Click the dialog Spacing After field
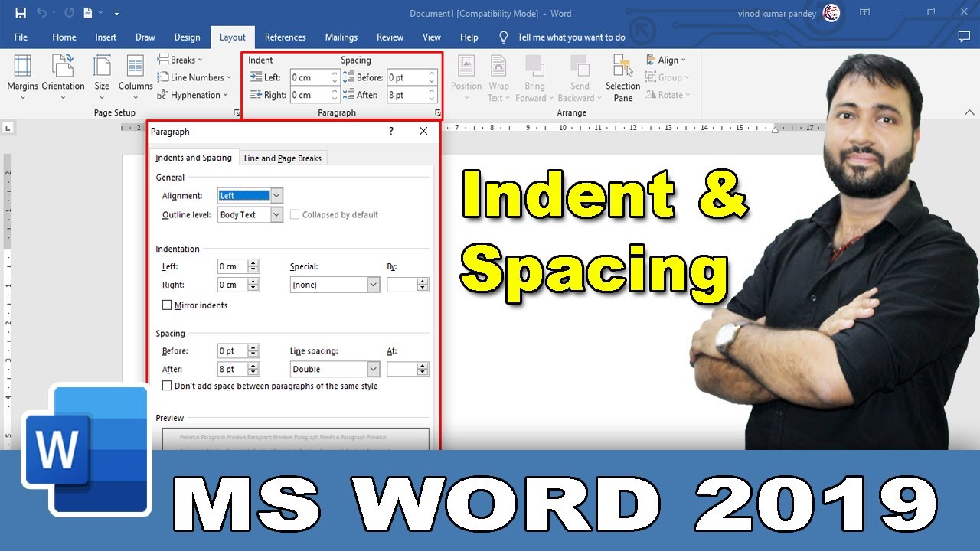The height and width of the screenshot is (551, 980). pos(232,369)
